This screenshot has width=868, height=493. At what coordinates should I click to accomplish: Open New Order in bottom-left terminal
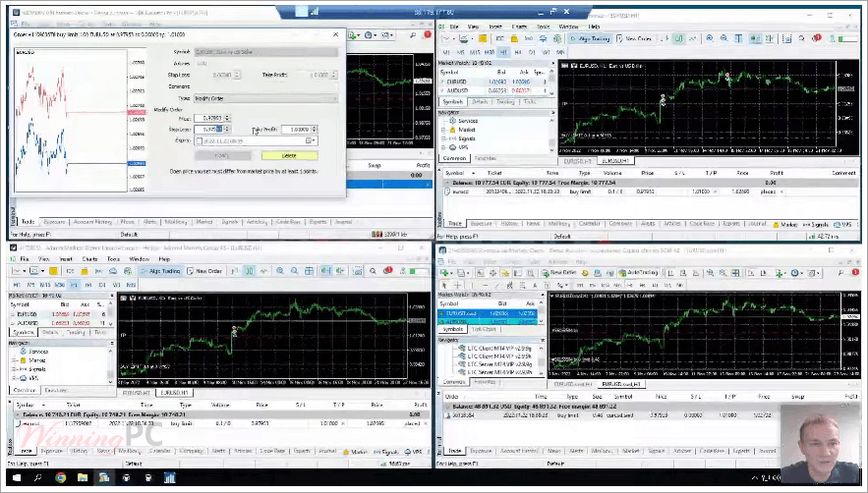coord(204,271)
